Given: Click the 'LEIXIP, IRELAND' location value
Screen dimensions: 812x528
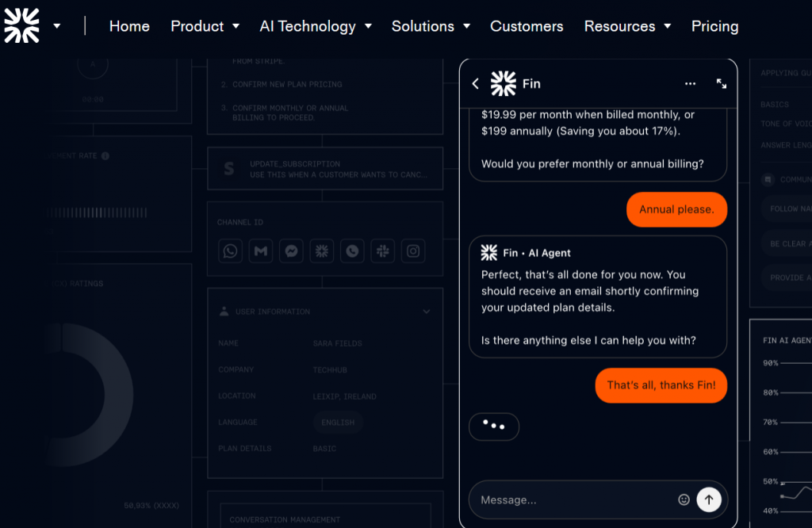Looking at the screenshot, I should click(x=345, y=396).
